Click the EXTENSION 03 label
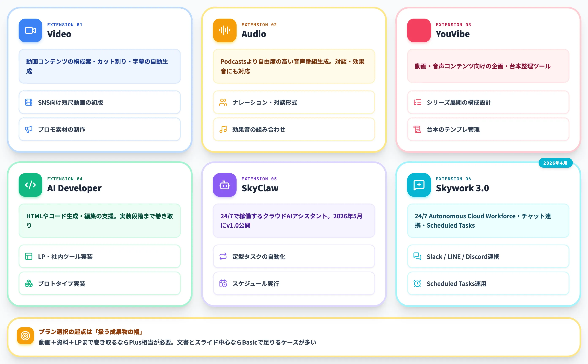This screenshot has height=364, width=588. 453,24
